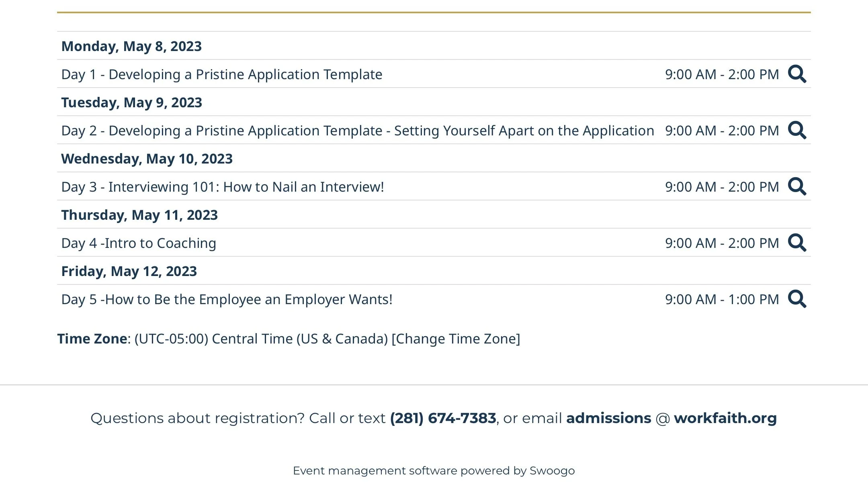Open details magnifier for Day 2 session
The width and height of the screenshot is (868, 503).
(797, 130)
